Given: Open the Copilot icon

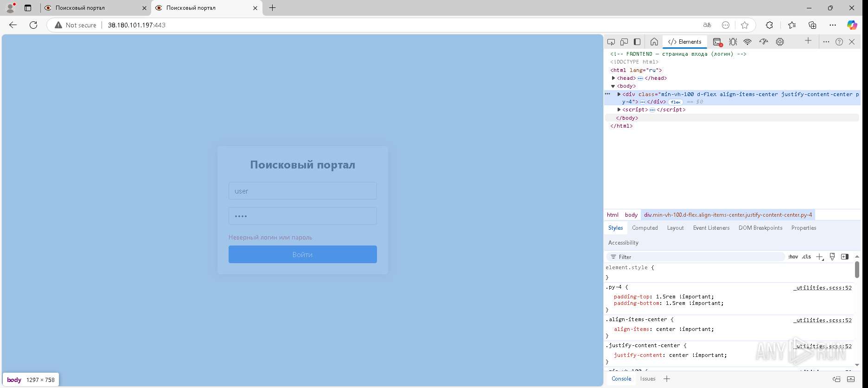Looking at the screenshot, I should pyautogui.click(x=852, y=25).
